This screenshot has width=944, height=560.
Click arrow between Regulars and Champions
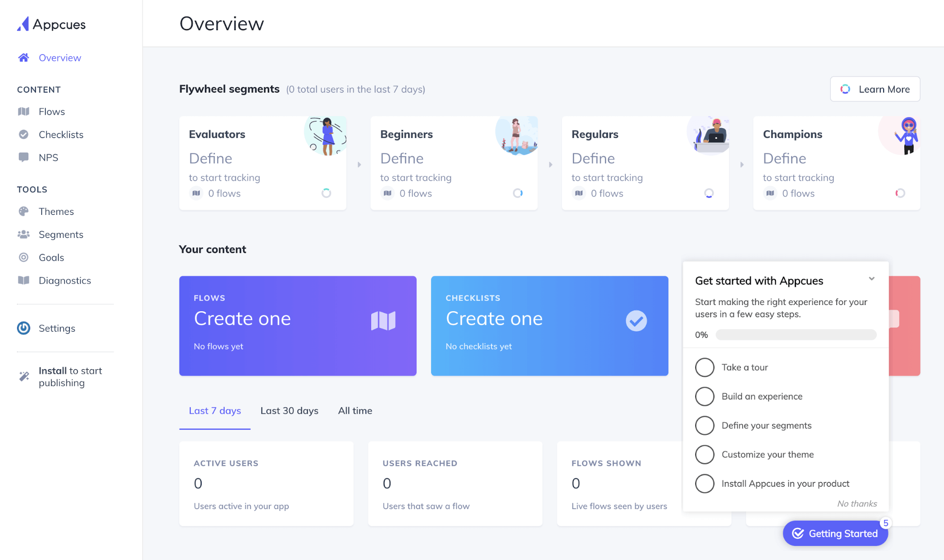tap(742, 165)
